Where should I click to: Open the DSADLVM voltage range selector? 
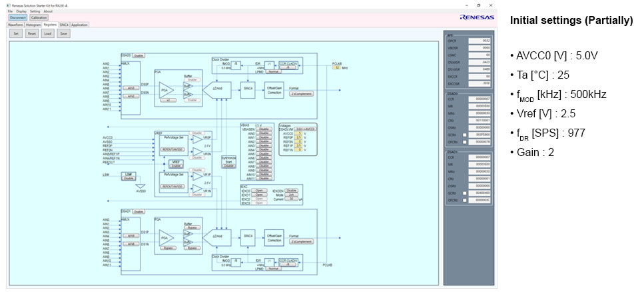pyautogui.click(x=304, y=129)
